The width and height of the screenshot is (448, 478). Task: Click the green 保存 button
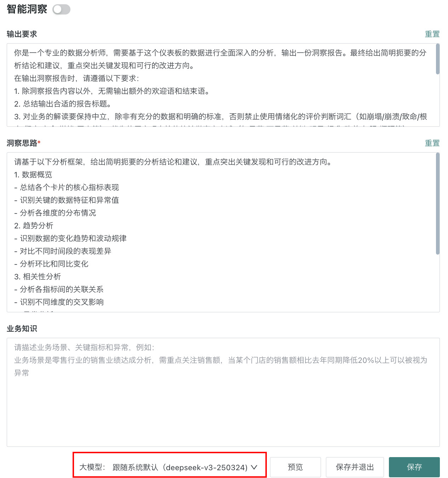point(414,467)
